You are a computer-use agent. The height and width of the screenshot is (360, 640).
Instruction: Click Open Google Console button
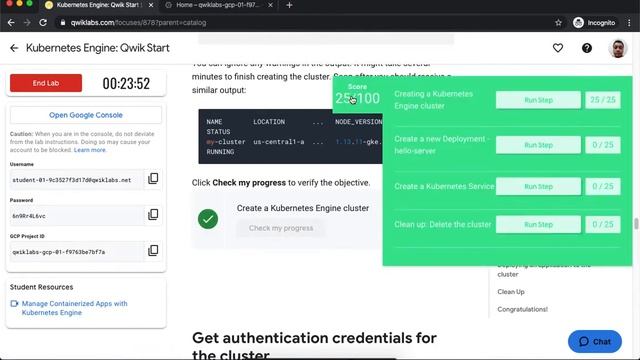[86, 115]
